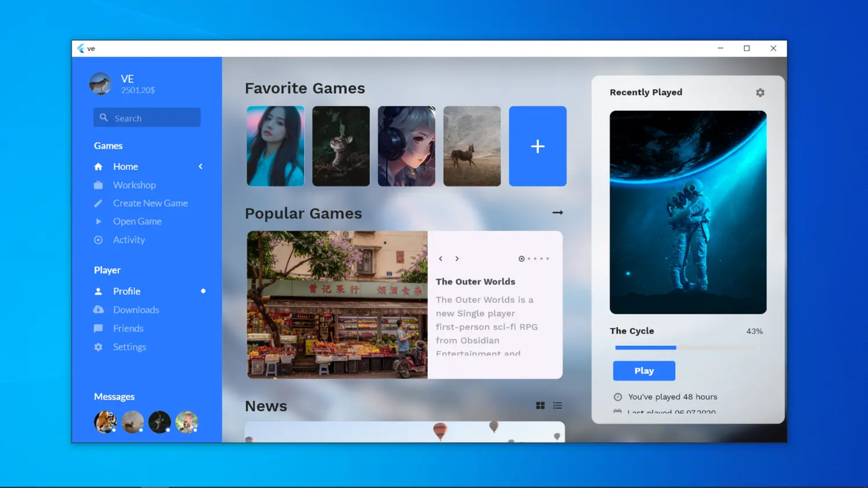Open the tiger avatar message
This screenshot has height=488, width=868.
click(105, 422)
